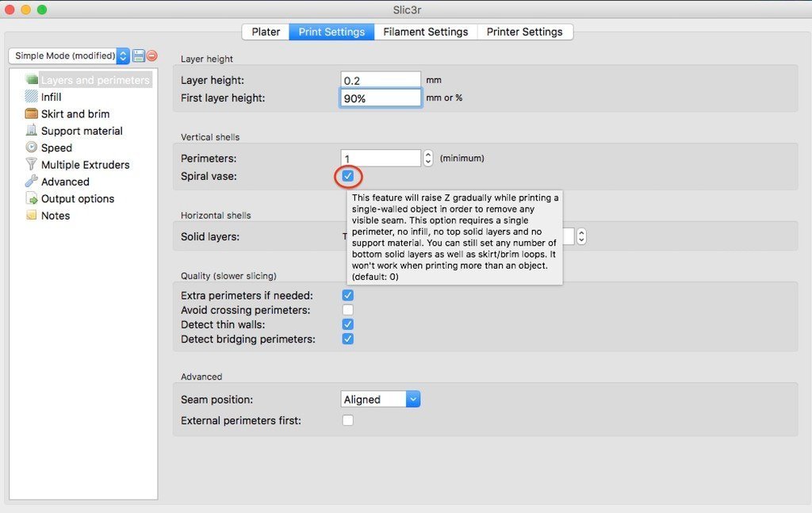Screen dimensions: 812x513
Task: Click the Quality (slower slicing) heading
Action: 228,276
